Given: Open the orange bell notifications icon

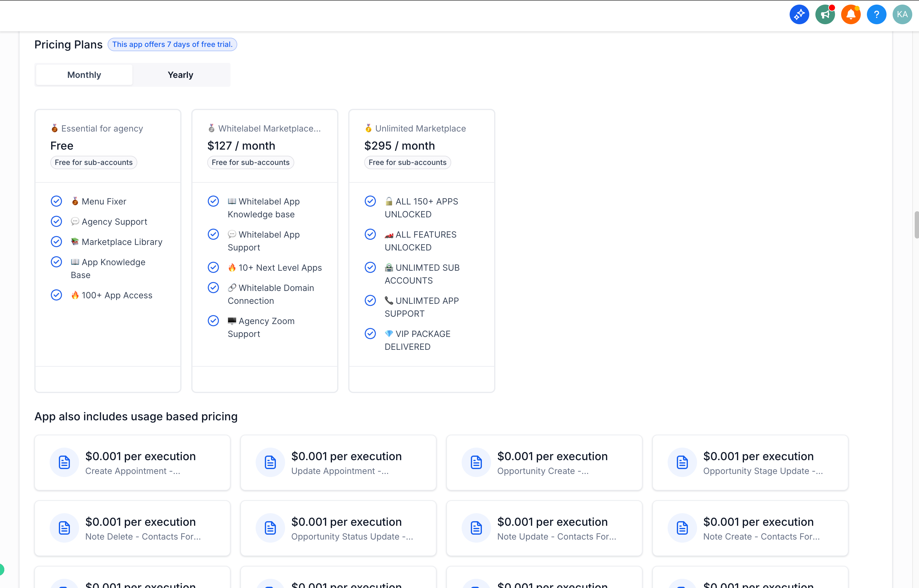Looking at the screenshot, I should 851,14.
